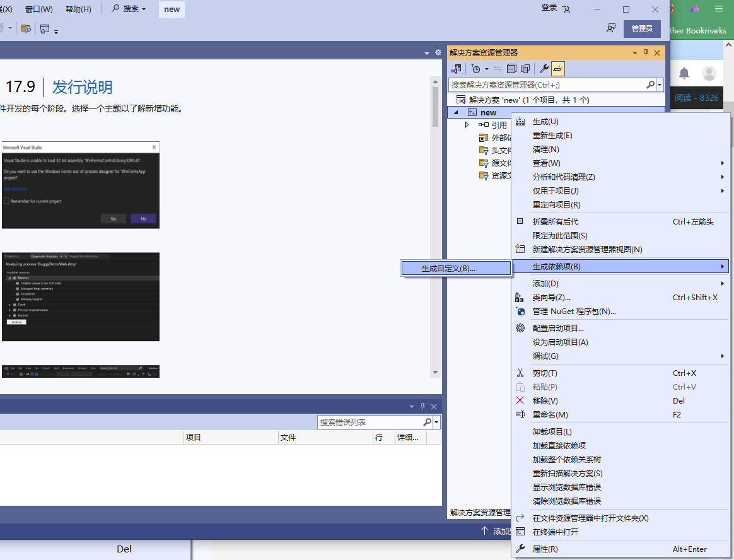Click the folder search icon in main toolbar
Viewport: 734px width, 560px height.
click(x=26, y=29)
